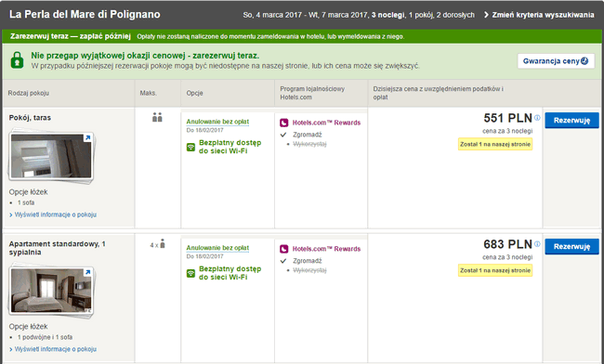604x364 pixels.
Task: Click Został 1 na naszej stronie badge under 683 PLN
Action: 495,270
